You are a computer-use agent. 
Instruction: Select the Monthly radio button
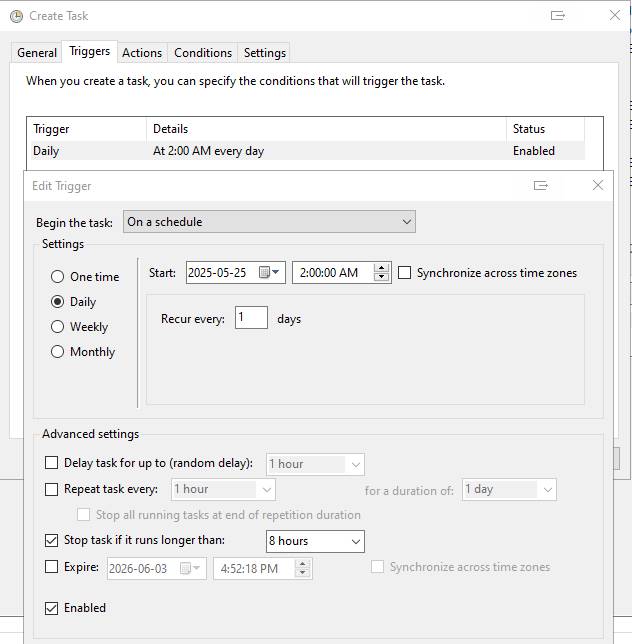(x=57, y=352)
